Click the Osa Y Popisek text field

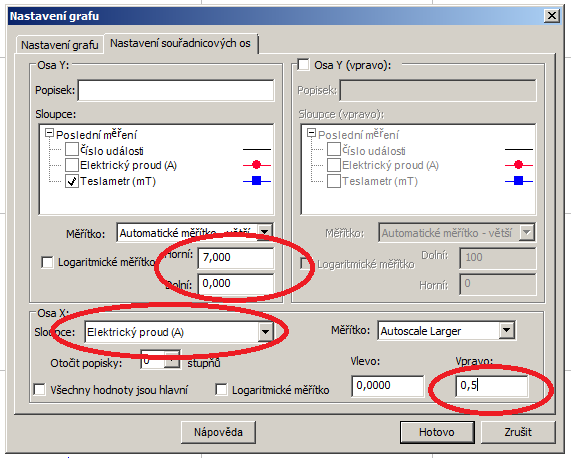176,90
